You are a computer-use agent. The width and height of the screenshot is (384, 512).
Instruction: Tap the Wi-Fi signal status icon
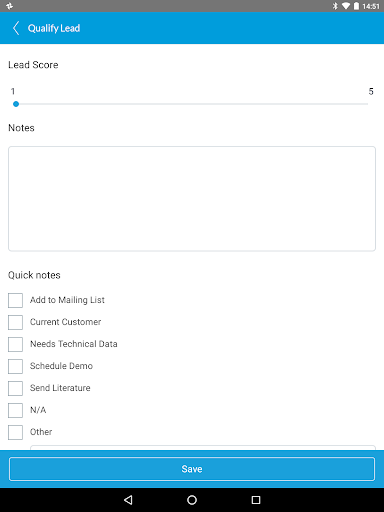point(346,6)
